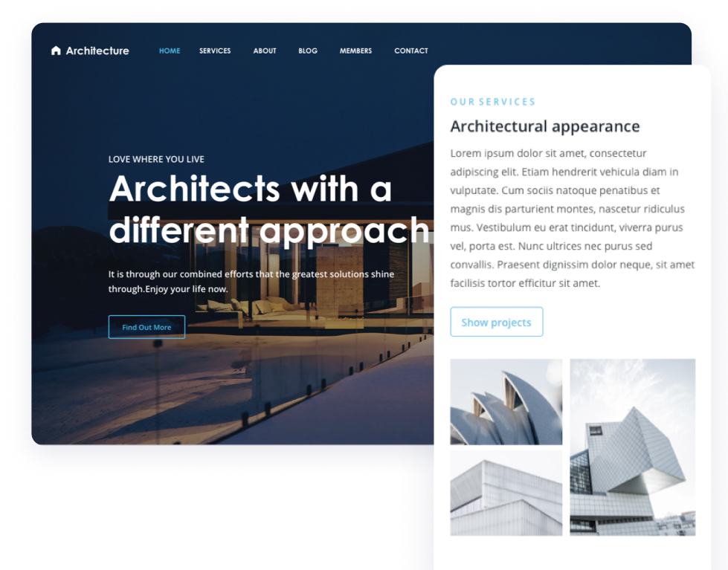Open the white panelled building thumbnail

point(506,493)
